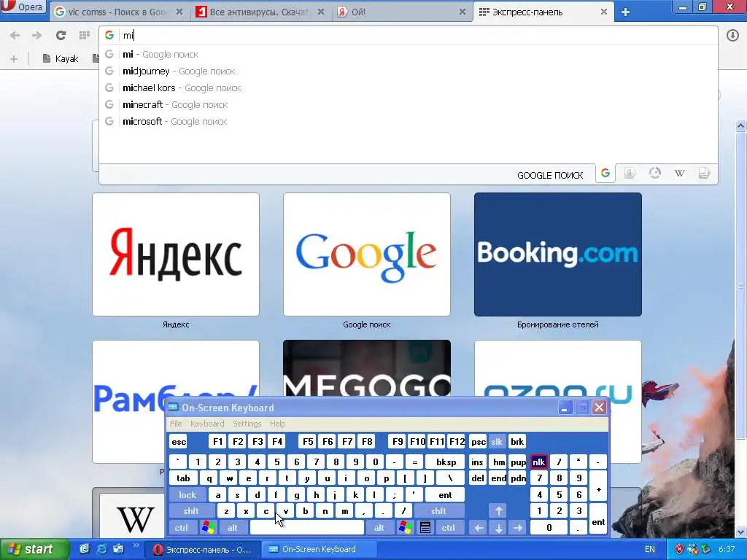Click EN language indicator in taskbar
Screen dimensions: 747x560
coord(649,549)
